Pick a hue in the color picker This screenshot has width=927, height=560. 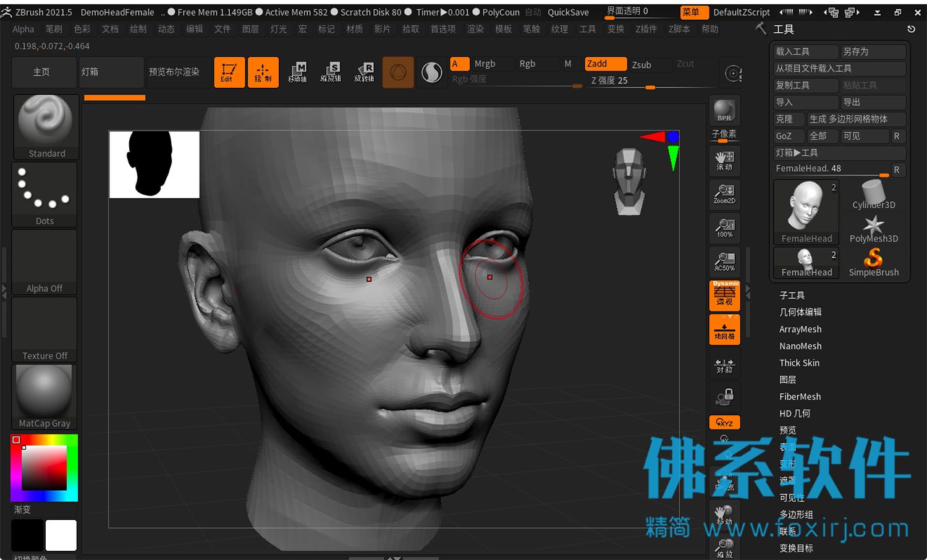(44, 468)
